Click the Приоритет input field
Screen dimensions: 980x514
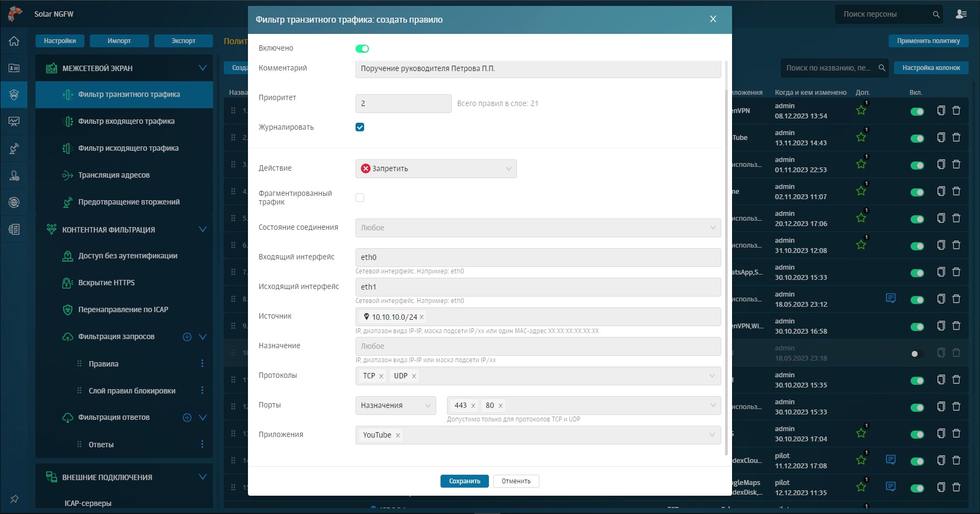403,103
